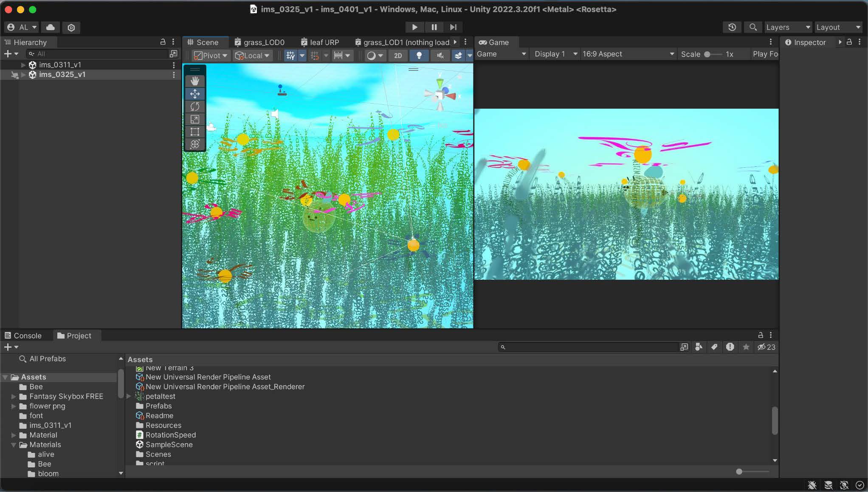Click the Project panel search field
The width and height of the screenshot is (868, 492).
(x=590, y=347)
